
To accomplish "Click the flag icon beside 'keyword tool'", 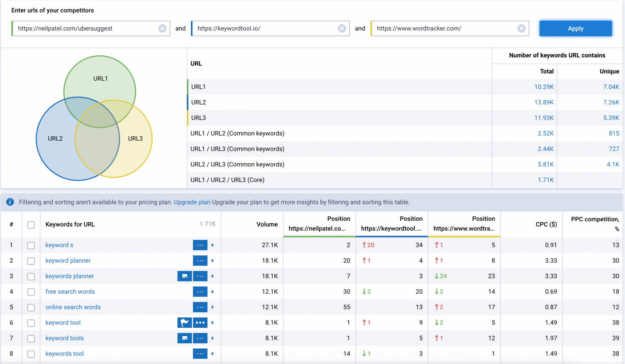I will 184,323.
